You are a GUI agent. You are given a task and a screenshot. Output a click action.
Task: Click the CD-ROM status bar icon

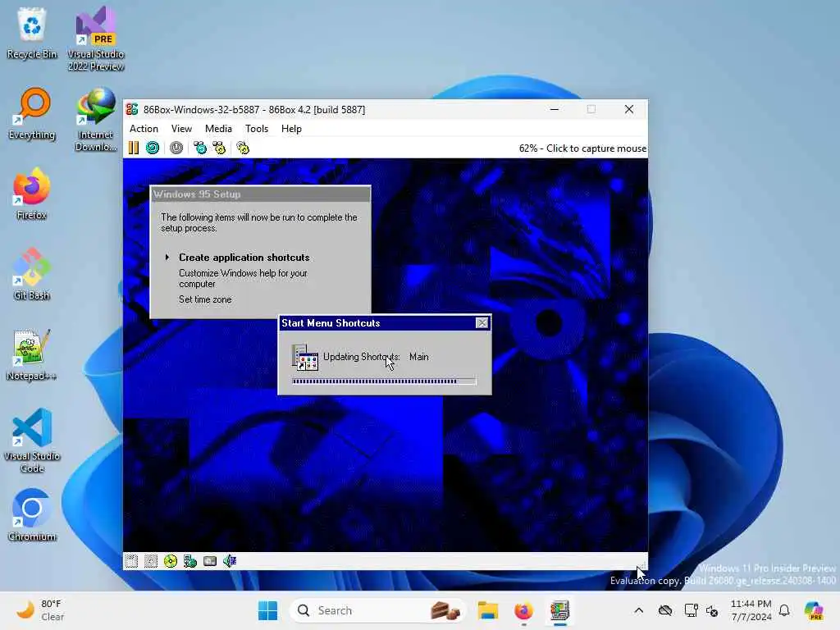[x=171, y=561]
